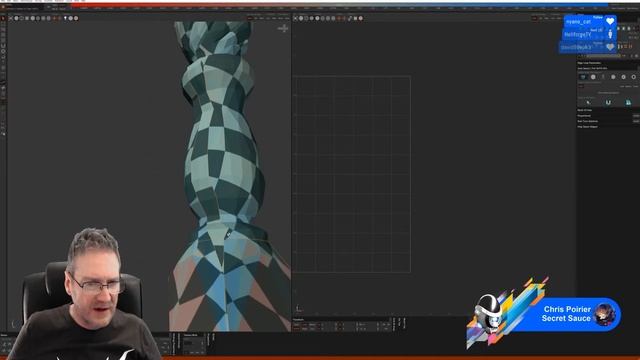Click the arrow pointer icon in the right panel

pos(588,102)
